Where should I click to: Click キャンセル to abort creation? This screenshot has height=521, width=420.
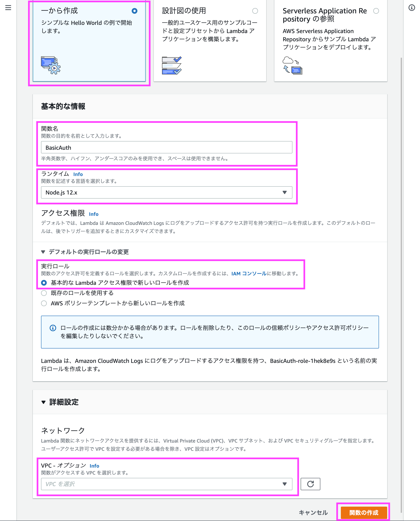click(x=313, y=512)
